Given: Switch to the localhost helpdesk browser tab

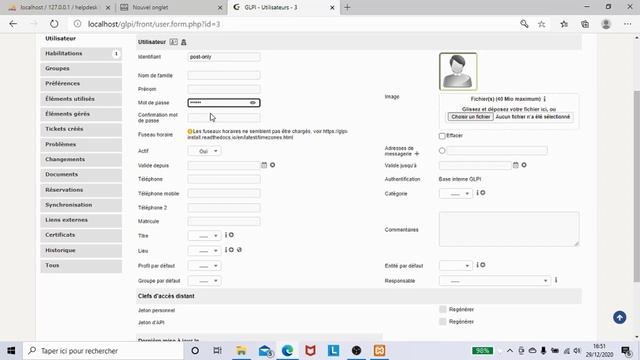Looking at the screenshot, I should [x=59, y=7].
